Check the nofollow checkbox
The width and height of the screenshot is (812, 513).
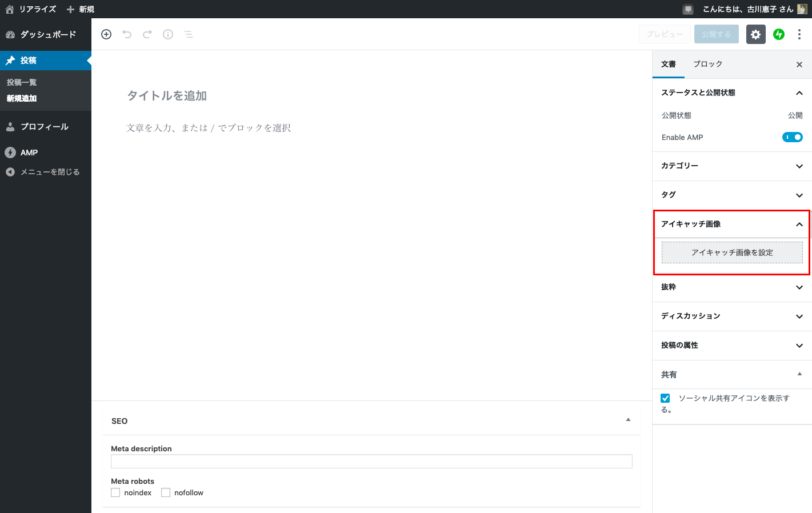[x=166, y=492]
